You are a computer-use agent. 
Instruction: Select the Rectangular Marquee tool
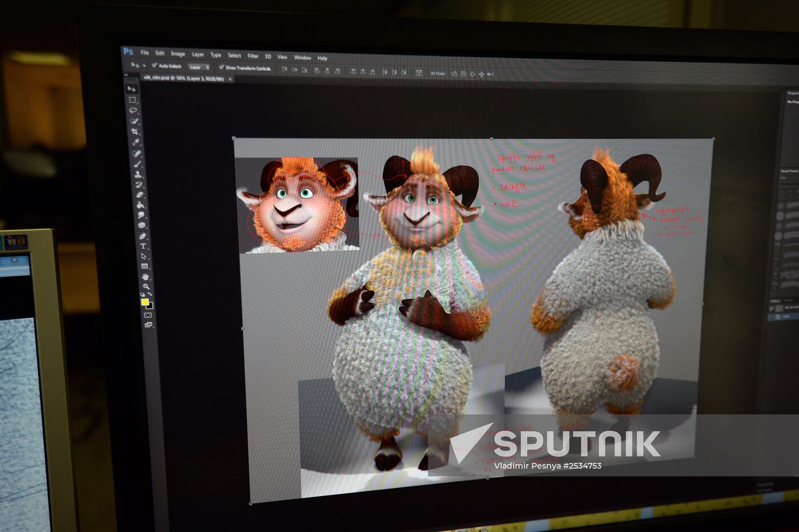click(132, 100)
